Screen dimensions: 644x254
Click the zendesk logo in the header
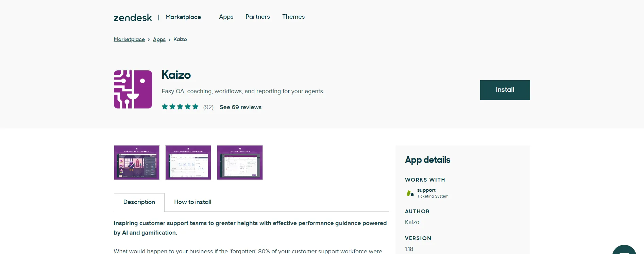(x=133, y=17)
